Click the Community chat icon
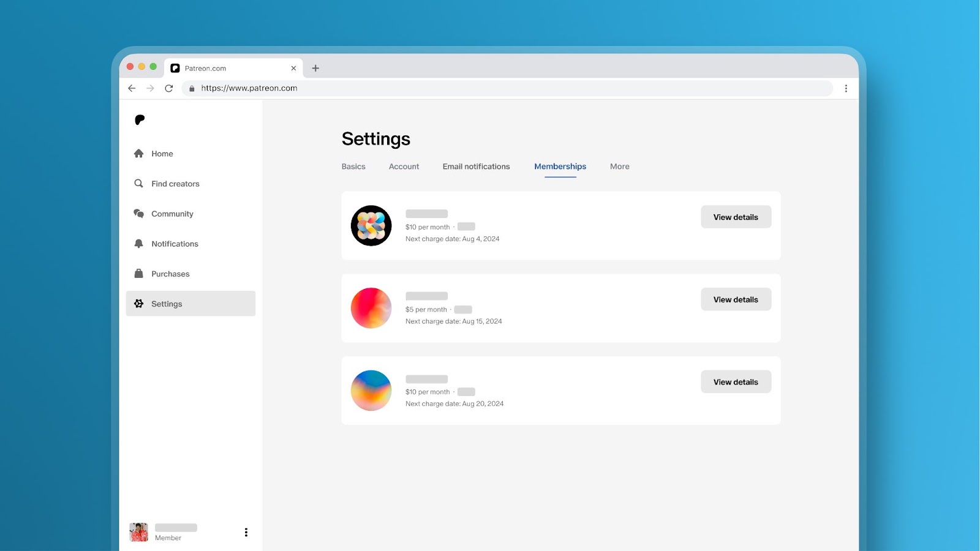This screenshot has width=980, height=551. pyautogui.click(x=139, y=213)
